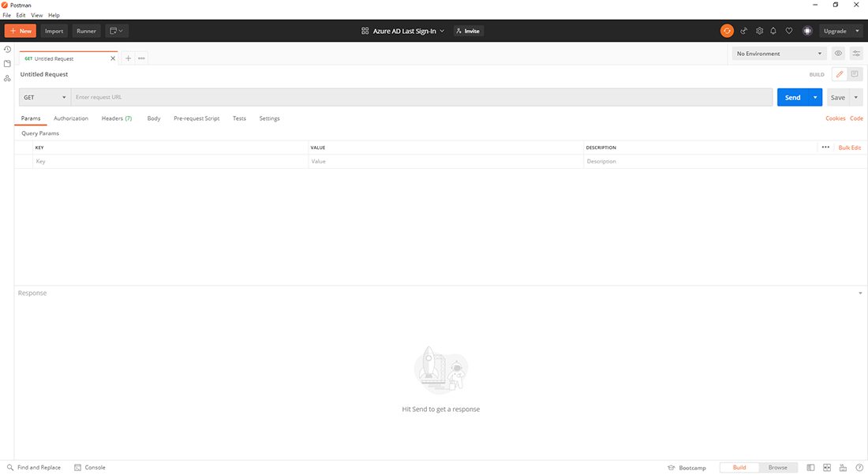This screenshot has width=868, height=475.
Task: Click the Import button
Action: pyautogui.click(x=54, y=31)
